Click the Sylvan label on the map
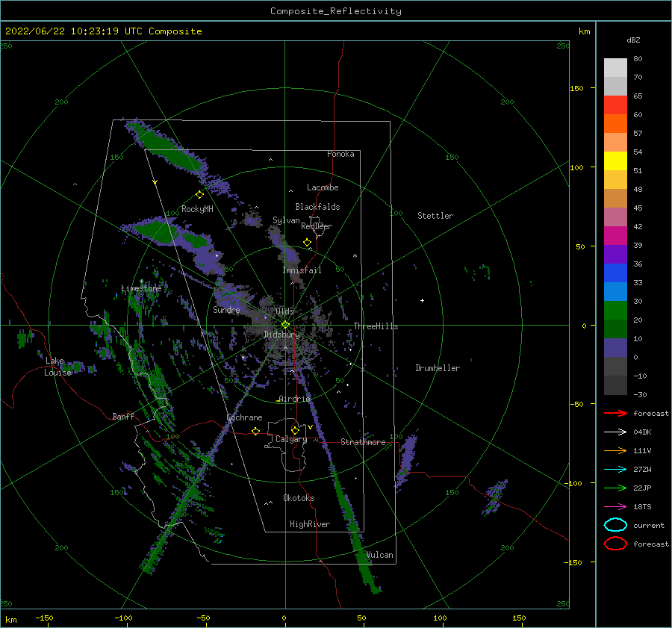The image size is (672, 628). 286,220
